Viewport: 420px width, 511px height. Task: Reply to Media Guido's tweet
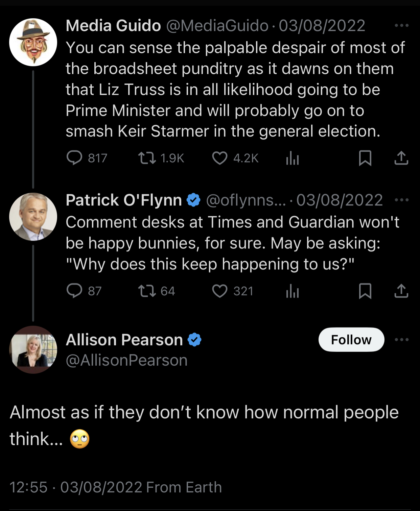click(x=74, y=158)
